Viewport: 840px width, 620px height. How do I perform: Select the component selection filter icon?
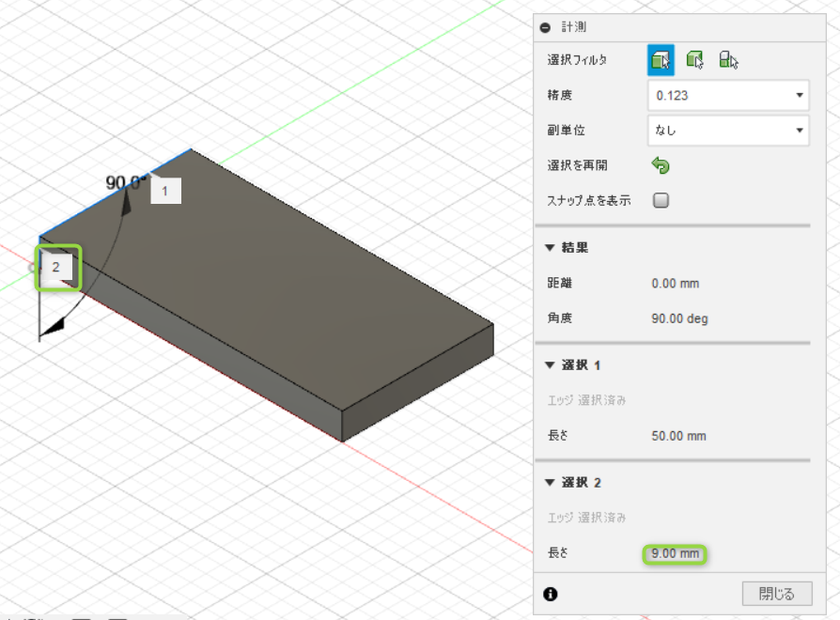coord(728,60)
